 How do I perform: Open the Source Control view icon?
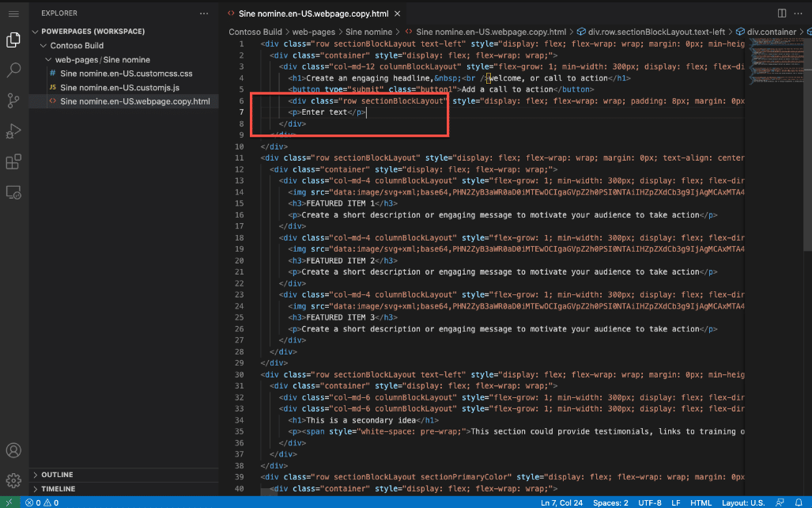pos(13,100)
